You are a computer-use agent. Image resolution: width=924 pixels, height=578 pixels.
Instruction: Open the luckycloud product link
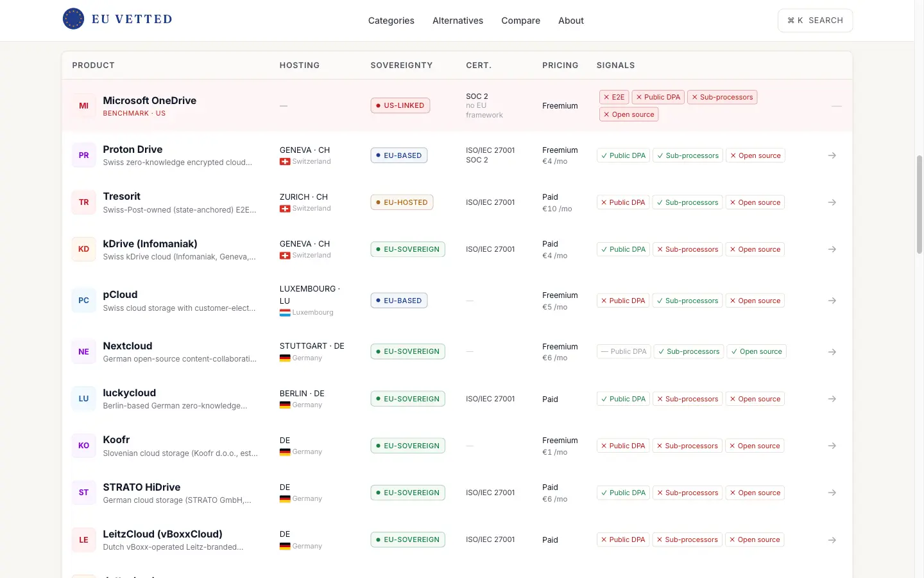click(130, 393)
